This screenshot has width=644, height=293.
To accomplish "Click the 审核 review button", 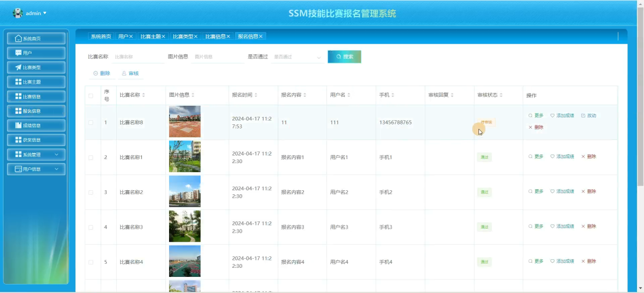I will 130,74.
